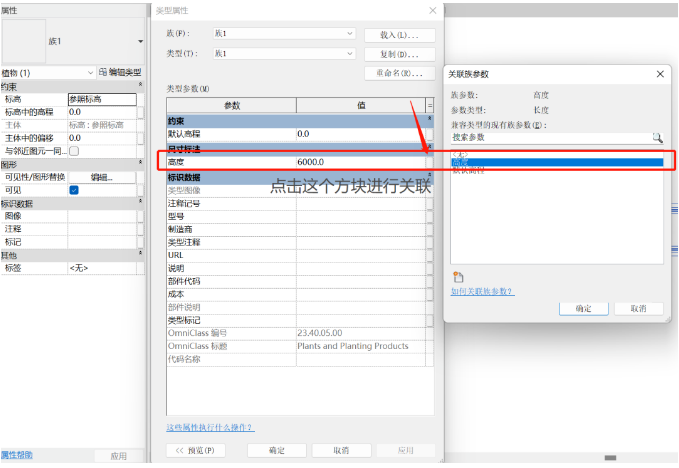Click 确定 in the 类型属性 dialog
The width and height of the screenshot is (679, 468).
click(x=277, y=450)
